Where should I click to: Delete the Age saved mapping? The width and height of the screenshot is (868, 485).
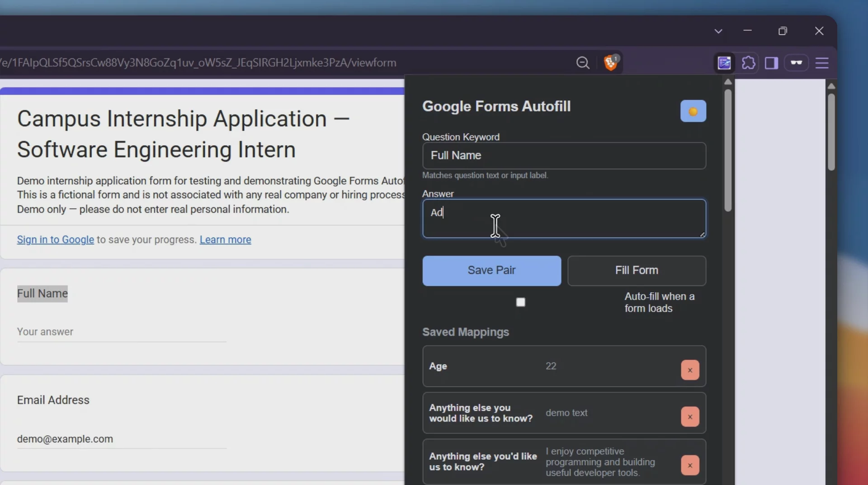coord(690,370)
